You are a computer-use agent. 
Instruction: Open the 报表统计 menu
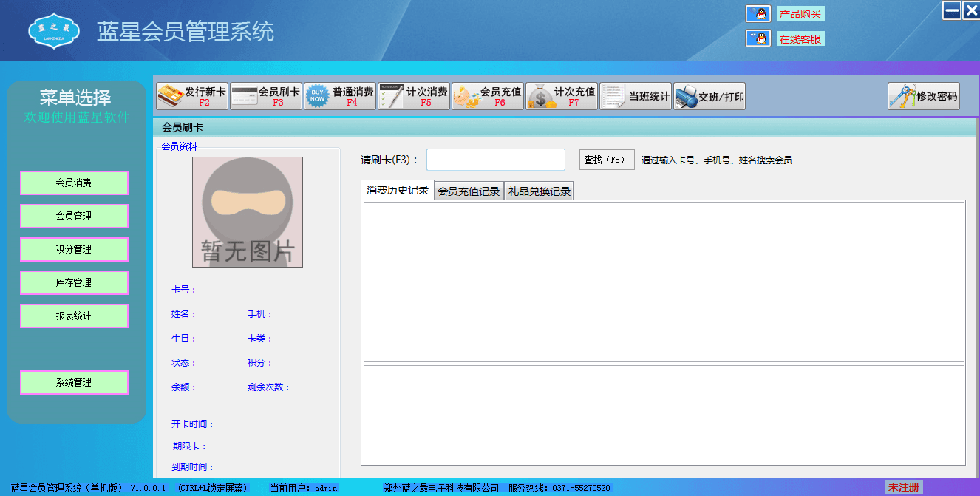coord(74,316)
